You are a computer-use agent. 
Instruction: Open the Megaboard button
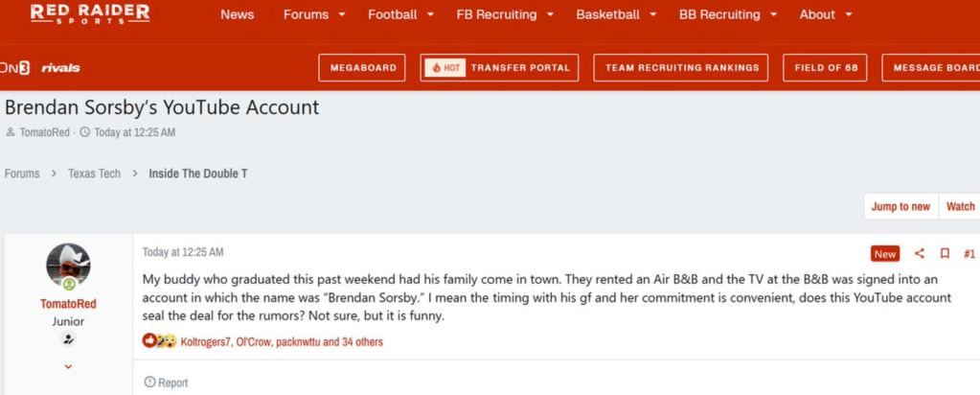(x=362, y=68)
